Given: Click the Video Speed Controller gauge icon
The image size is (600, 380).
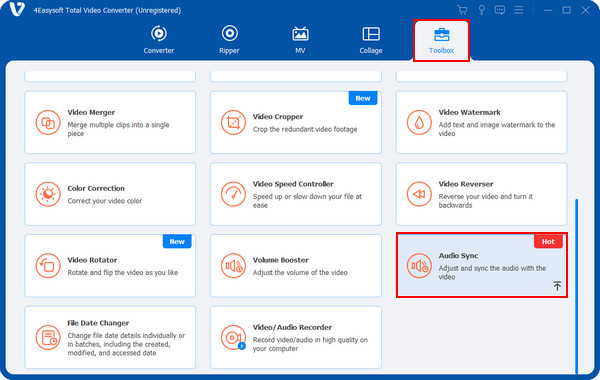Looking at the screenshot, I should point(233,194).
